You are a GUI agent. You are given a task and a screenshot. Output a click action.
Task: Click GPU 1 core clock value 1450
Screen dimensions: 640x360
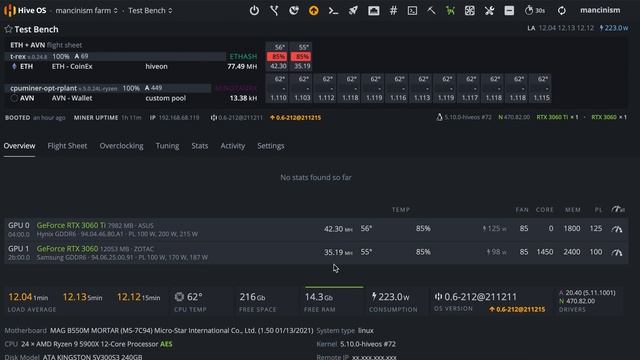pyautogui.click(x=544, y=252)
